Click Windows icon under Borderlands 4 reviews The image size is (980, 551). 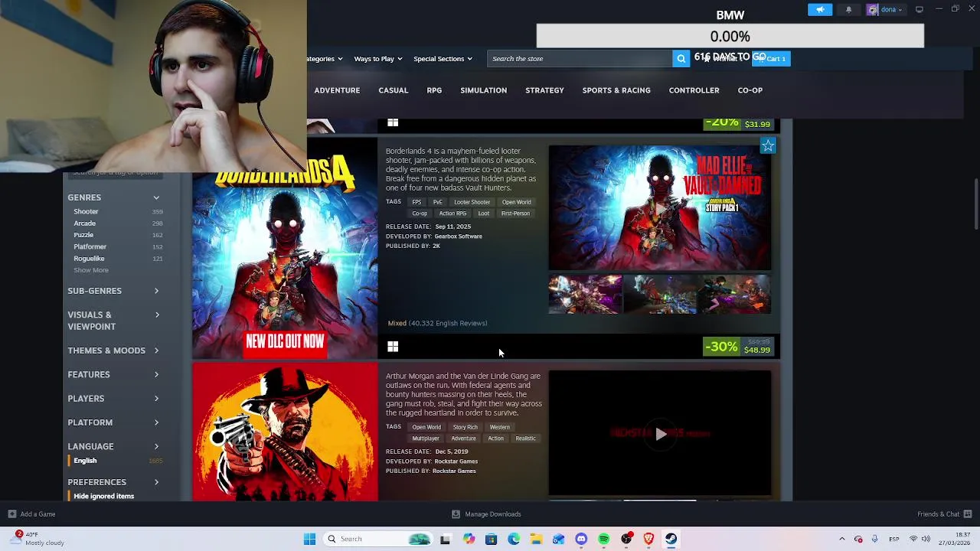click(393, 347)
